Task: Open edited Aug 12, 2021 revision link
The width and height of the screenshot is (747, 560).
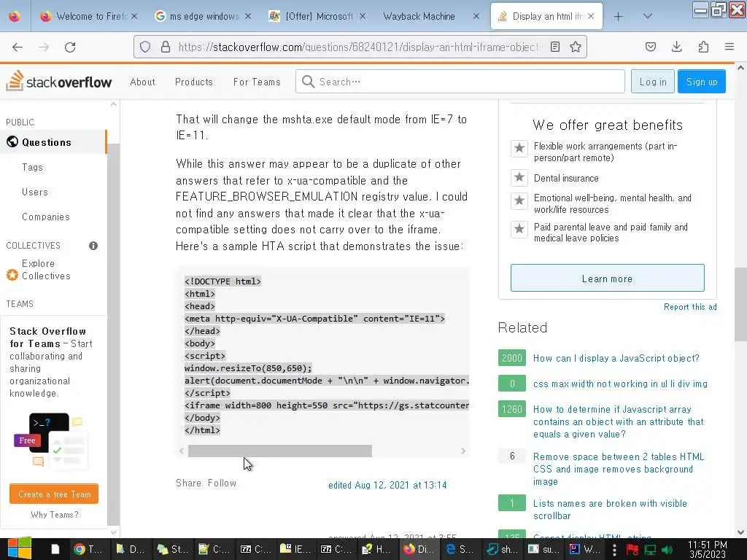Action: (387, 485)
